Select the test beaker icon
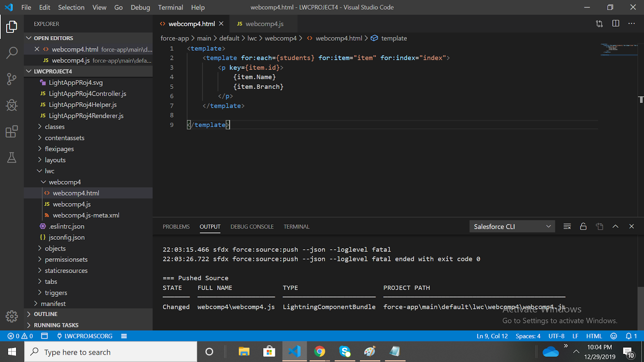 pos(12,158)
